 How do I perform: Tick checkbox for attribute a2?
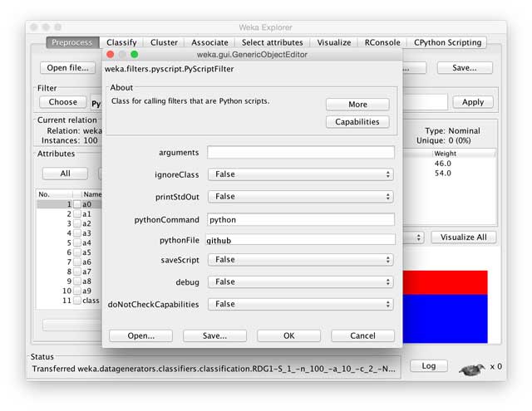pyautogui.click(x=77, y=223)
